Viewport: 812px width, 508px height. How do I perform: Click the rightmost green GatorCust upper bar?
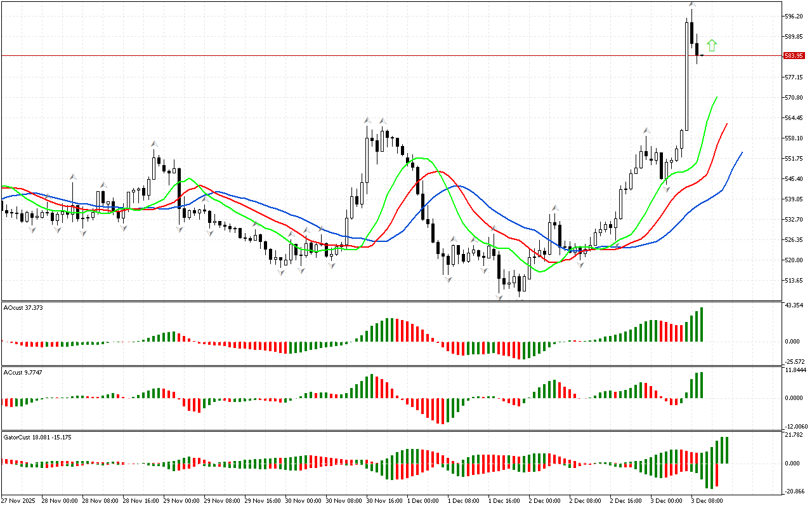click(x=726, y=450)
